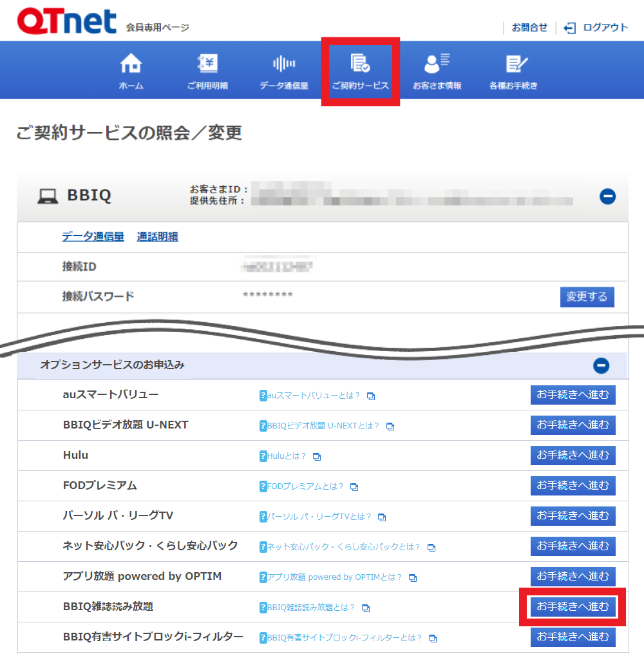Viewport: 644px width, 654px height.
Task: Open the データ通信量 link under BBIQ
Action: (x=93, y=236)
